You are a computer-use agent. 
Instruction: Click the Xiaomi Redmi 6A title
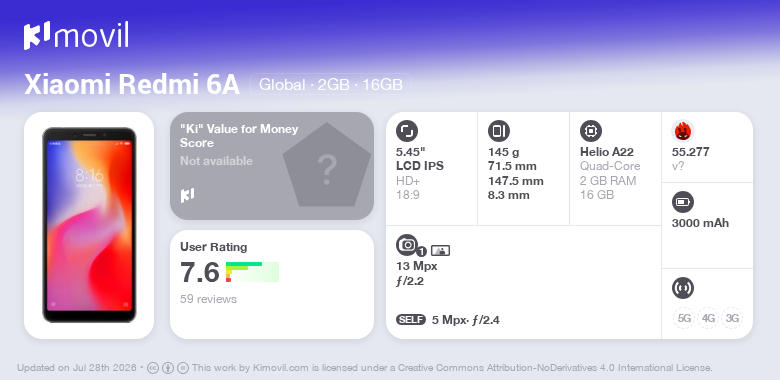(x=132, y=85)
